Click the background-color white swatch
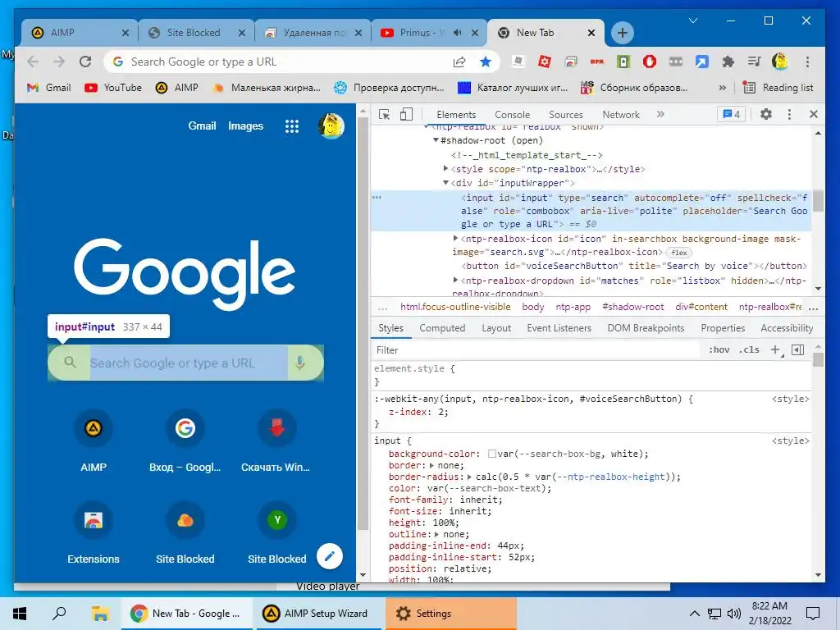The height and width of the screenshot is (630, 840). click(x=492, y=454)
